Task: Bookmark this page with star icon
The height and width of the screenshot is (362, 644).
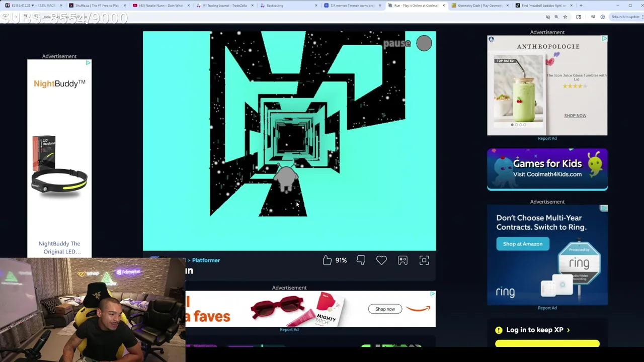Action: tap(565, 17)
